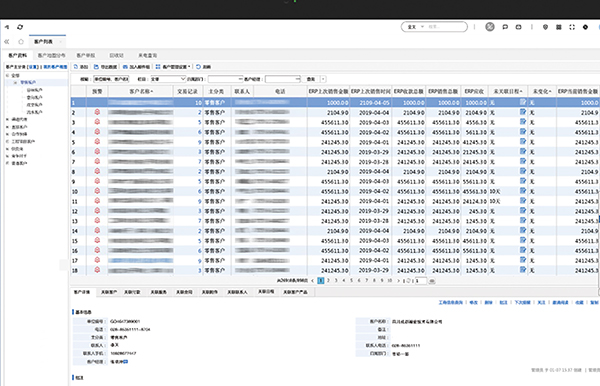This screenshot has width=600, height=386.
Task: Click the 模糊 keyword search field
Action: click(111, 79)
